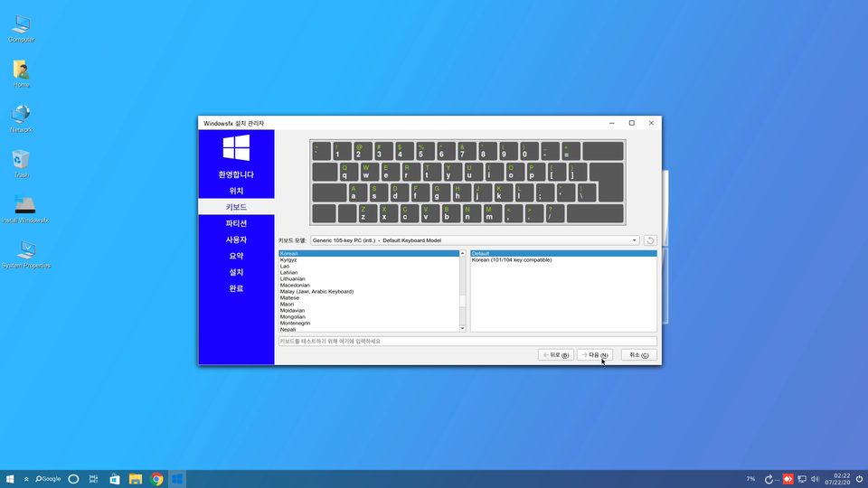This screenshot has width=868, height=488.
Task: Open the Computer desktop icon
Action: click(22, 28)
